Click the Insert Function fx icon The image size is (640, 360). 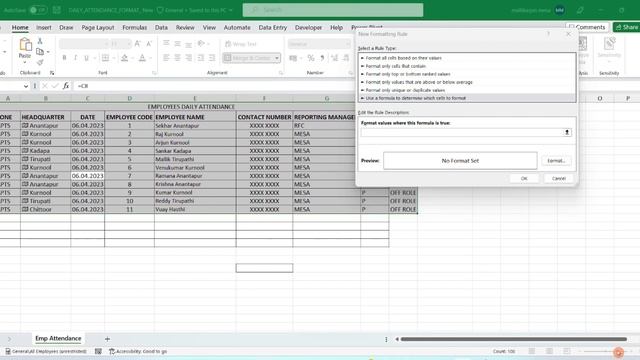pyautogui.click(x=66, y=86)
